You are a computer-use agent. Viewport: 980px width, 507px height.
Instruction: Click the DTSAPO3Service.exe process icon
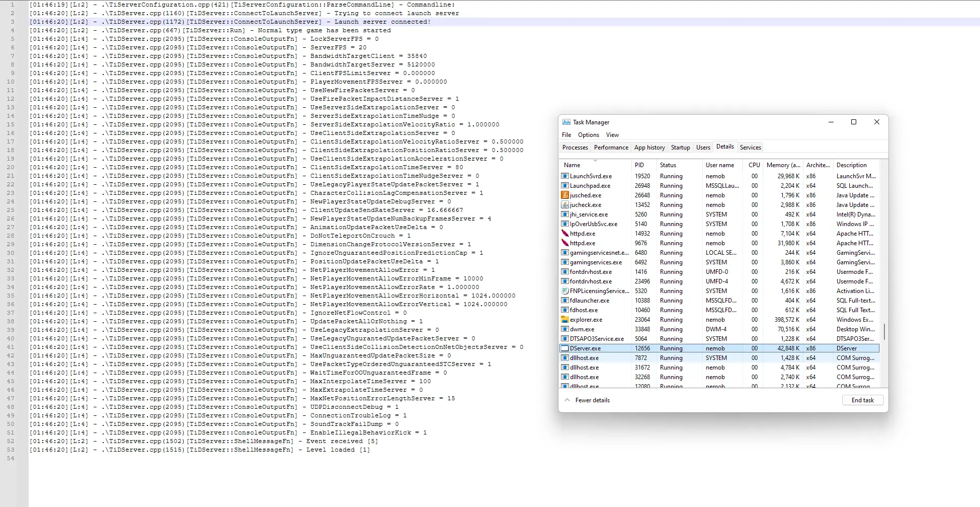pyautogui.click(x=565, y=339)
